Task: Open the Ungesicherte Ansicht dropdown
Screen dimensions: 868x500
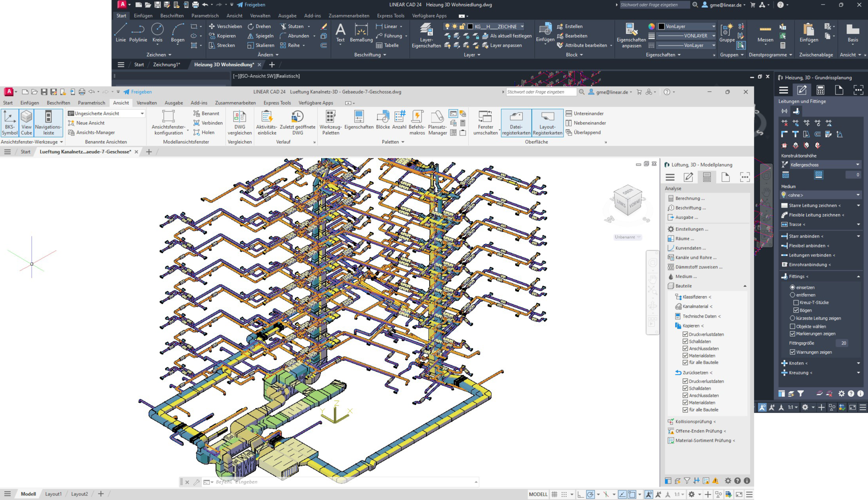Action: click(x=106, y=113)
